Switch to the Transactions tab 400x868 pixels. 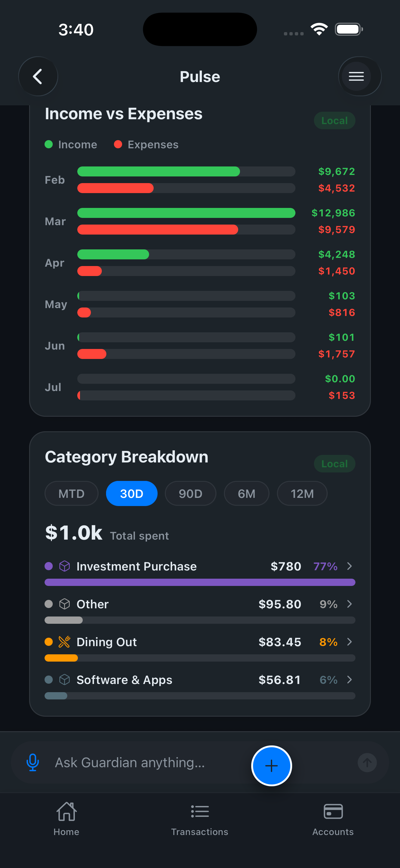click(200, 818)
